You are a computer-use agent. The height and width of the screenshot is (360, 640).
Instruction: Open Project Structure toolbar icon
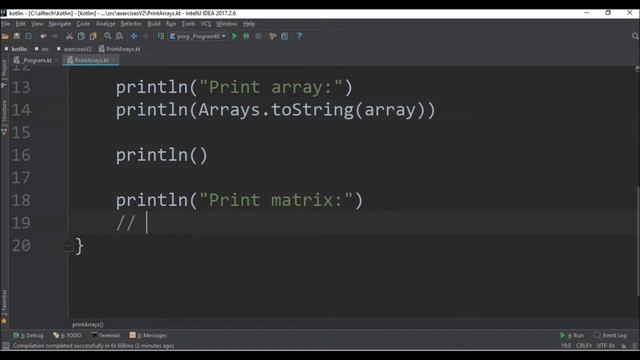[x=273, y=36]
